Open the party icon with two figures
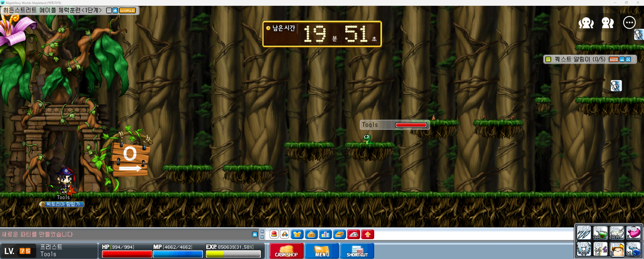This screenshot has width=644, height=259. click(x=608, y=23)
